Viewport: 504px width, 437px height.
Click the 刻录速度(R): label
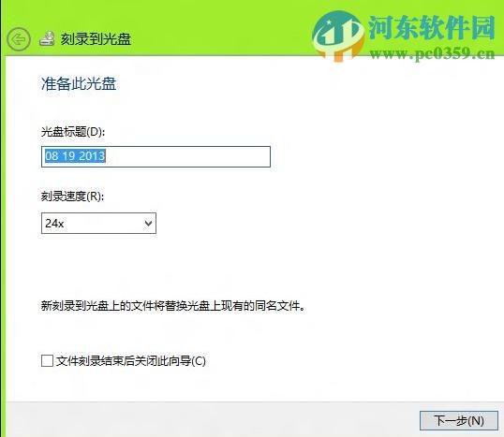click(73, 196)
